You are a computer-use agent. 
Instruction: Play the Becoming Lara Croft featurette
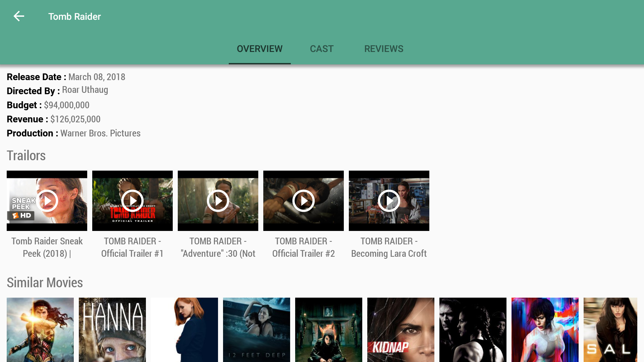pos(389,200)
